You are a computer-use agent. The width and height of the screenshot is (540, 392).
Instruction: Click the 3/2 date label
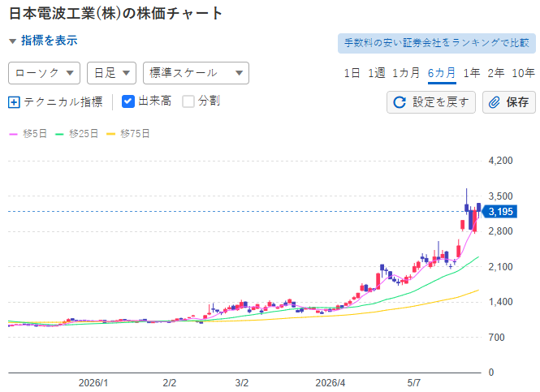(242, 383)
